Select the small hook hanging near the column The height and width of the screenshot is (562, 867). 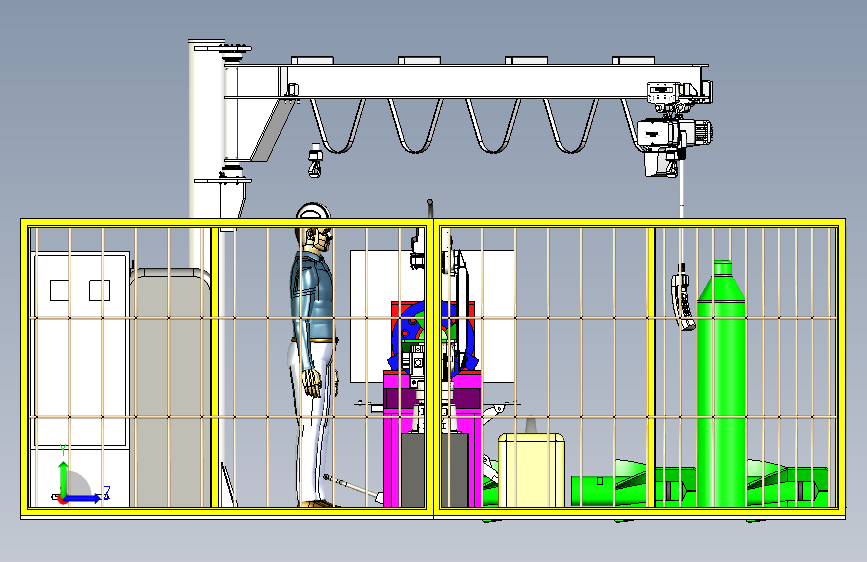[x=315, y=162]
